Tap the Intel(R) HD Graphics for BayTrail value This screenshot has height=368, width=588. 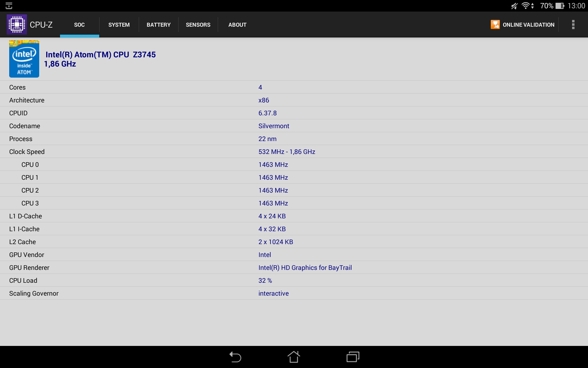point(305,268)
